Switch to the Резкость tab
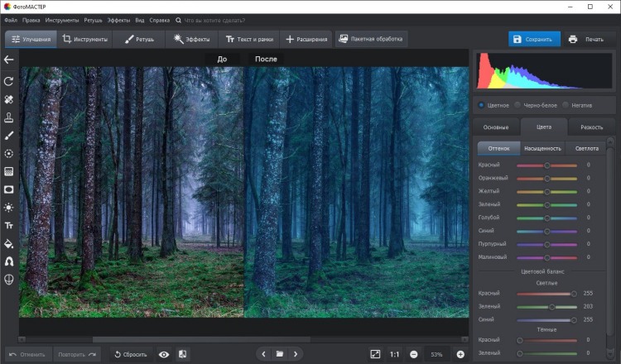Screen dimensions: 621x364 pos(591,127)
